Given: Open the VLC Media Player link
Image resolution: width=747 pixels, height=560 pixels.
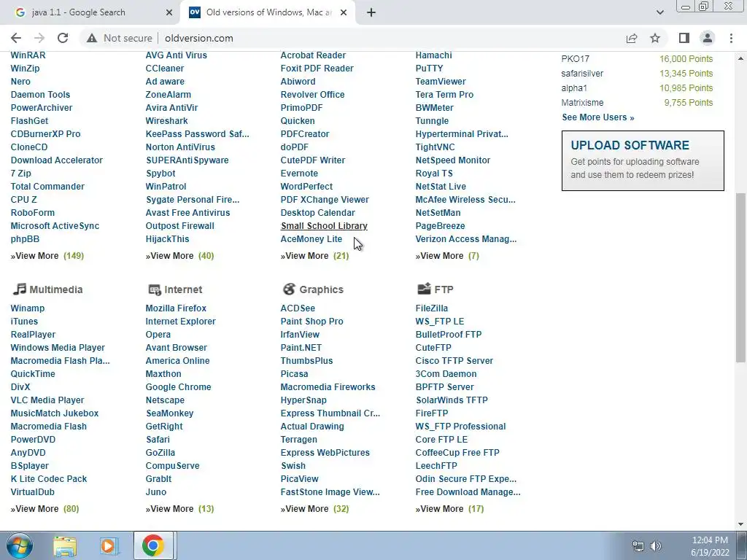Looking at the screenshot, I should point(47,400).
